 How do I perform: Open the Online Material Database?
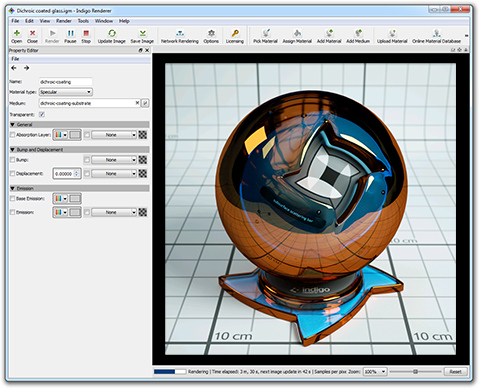click(x=436, y=36)
